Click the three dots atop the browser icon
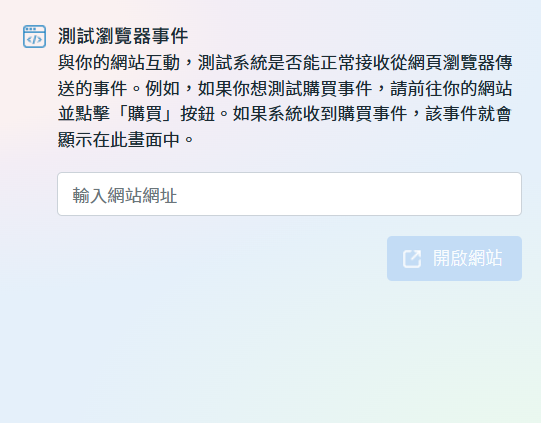This screenshot has height=423, width=541. [x=31, y=29]
